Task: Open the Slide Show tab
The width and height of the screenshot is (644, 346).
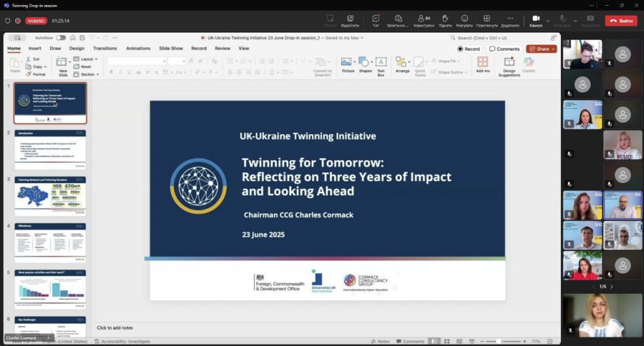Action: pos(171,48)
